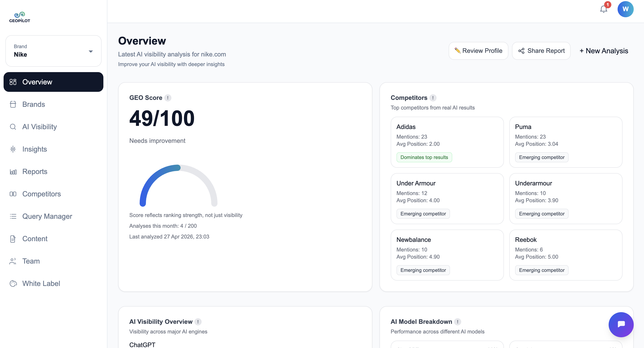Click info icon beside AI Model Breakdown
Image resolution: width=644 pixels, height=348 pixels.
coord(458,322)
